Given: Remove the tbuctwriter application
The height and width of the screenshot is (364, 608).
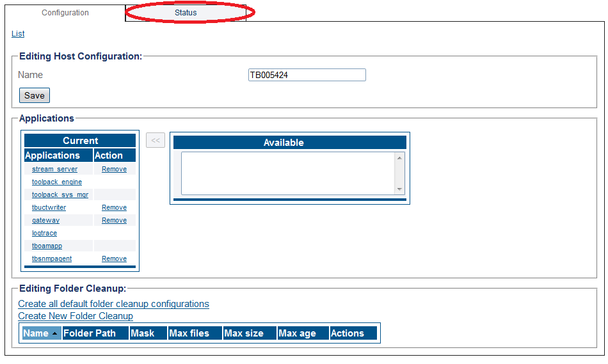Looking at the screenshot, I should click(114, 207).
